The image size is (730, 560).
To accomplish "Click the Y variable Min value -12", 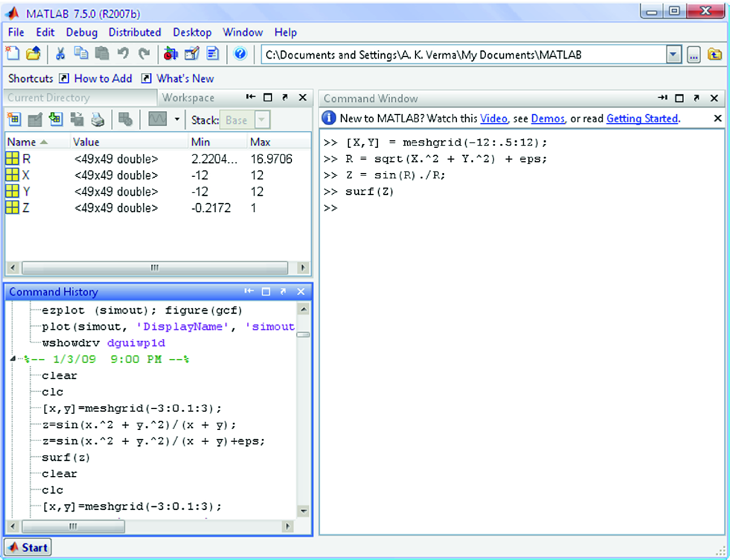I will (200, 191).
